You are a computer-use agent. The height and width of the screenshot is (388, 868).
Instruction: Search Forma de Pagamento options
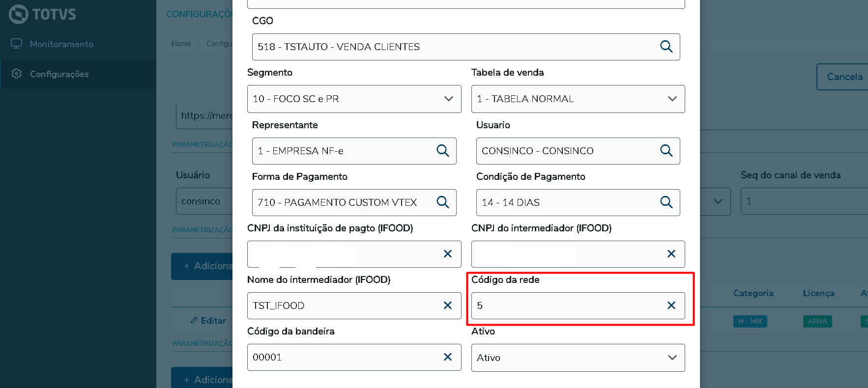(442, 202)
